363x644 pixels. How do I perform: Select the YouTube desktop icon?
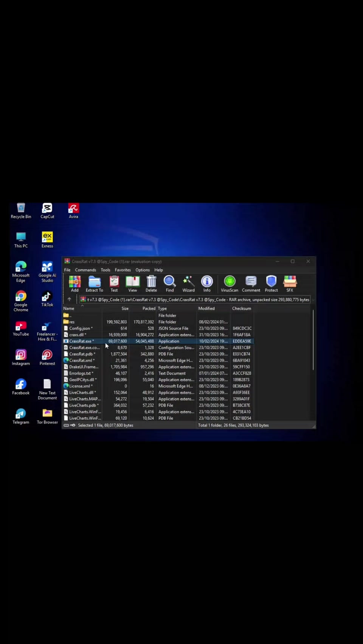(x=21, y=328)
